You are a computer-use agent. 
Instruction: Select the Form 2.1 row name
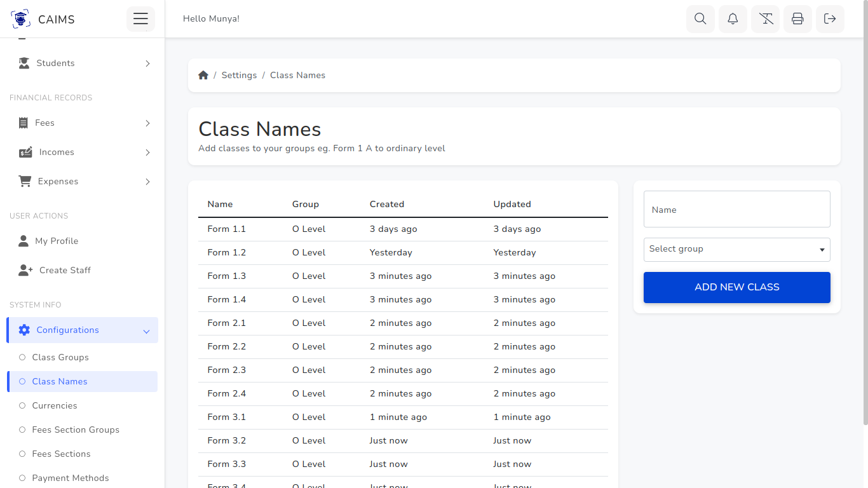coord(226,323)
